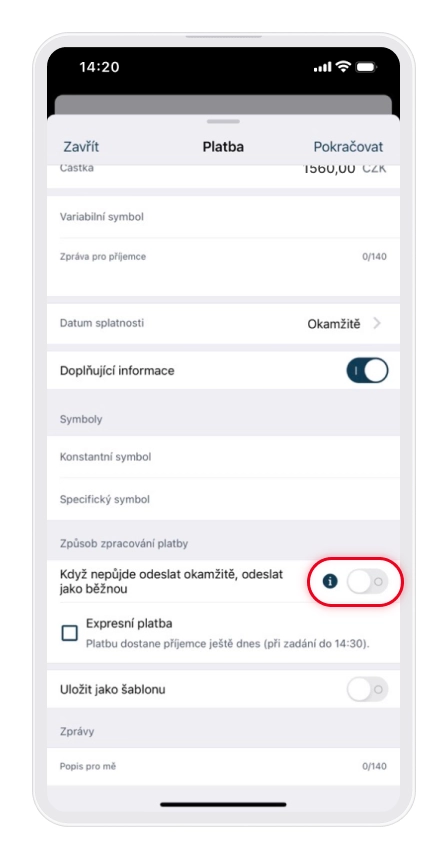Focus the Popis pro mě field
448x859 pixels.
(x=223, y=766)
